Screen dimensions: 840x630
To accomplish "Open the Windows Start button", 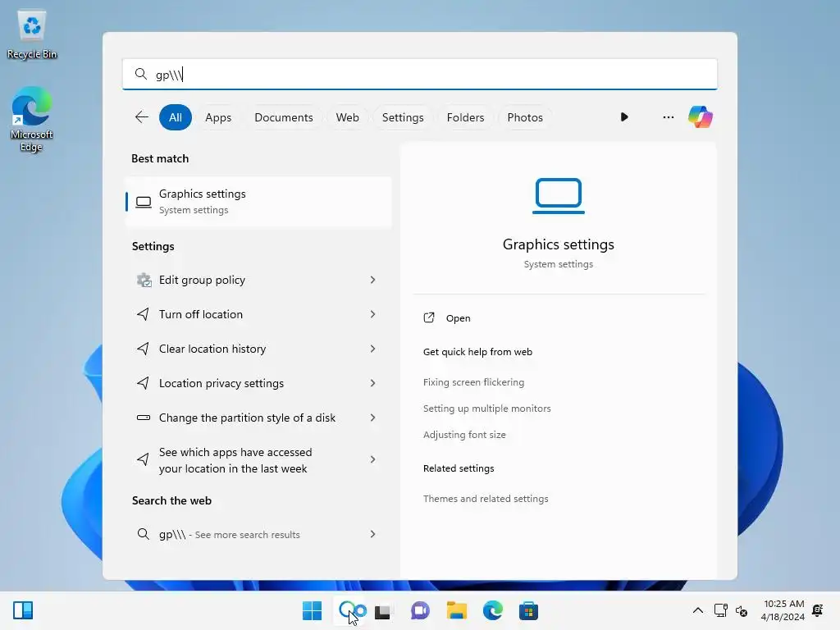I will tap(312, 610).
